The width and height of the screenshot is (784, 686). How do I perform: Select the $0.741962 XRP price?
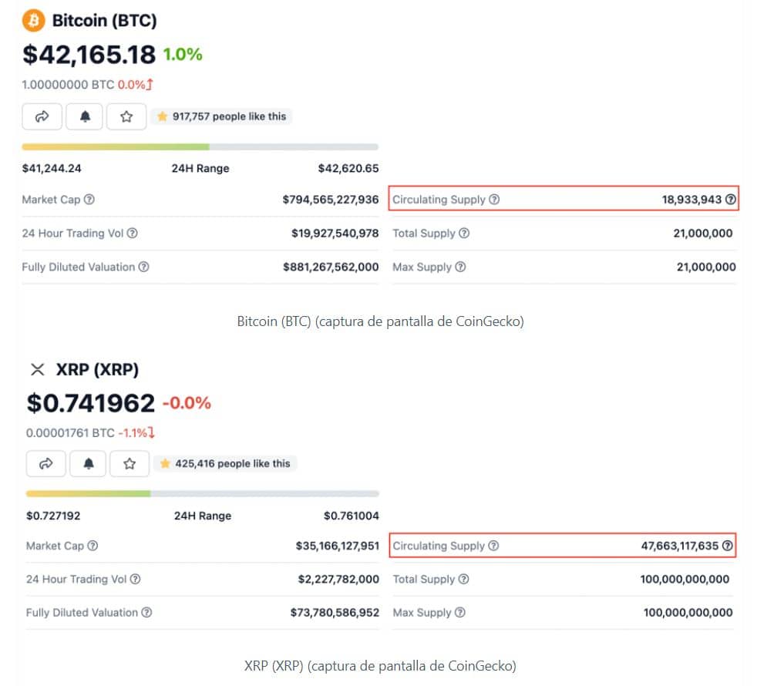point(90,403)
